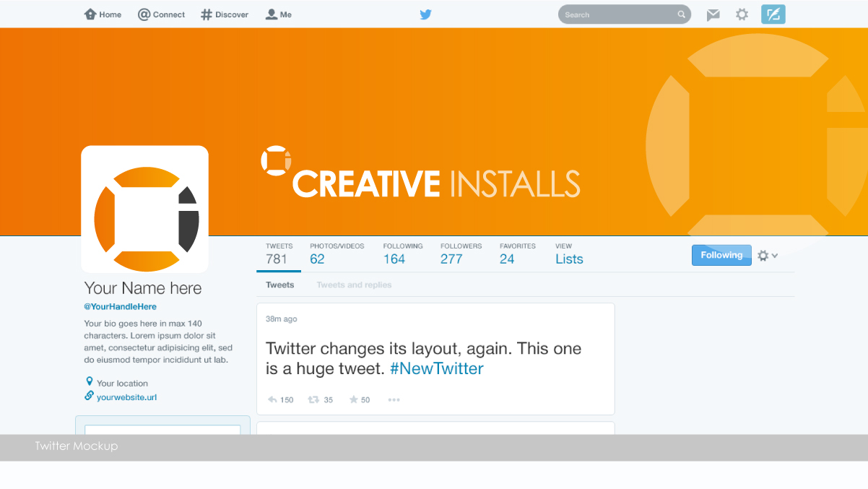View the 781 Tweets stat
The width and height of the screenshot is (868, 489).
click(279, 254)
